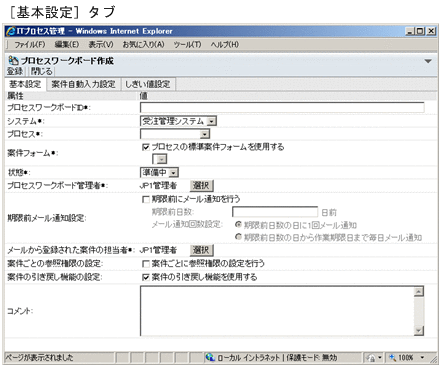Viewport: 443px width, 369px height.
Task: Click 選択 for メールから登録された案件の担当者
Action: (x=201, y=250)
